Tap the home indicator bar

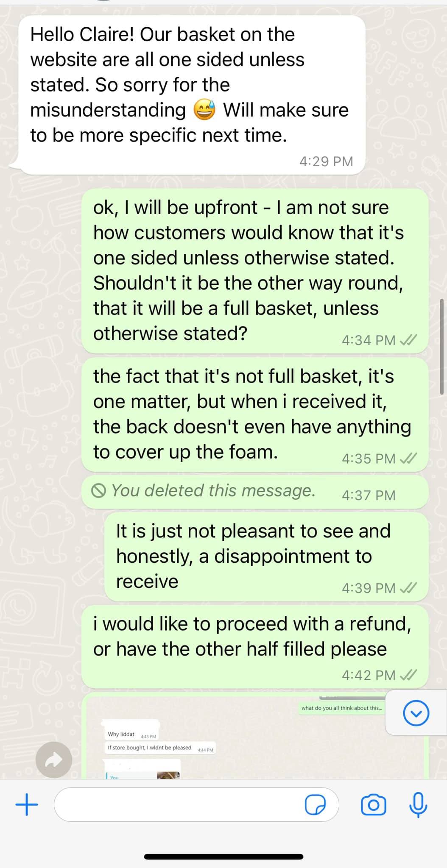click(x=223, y=857)
